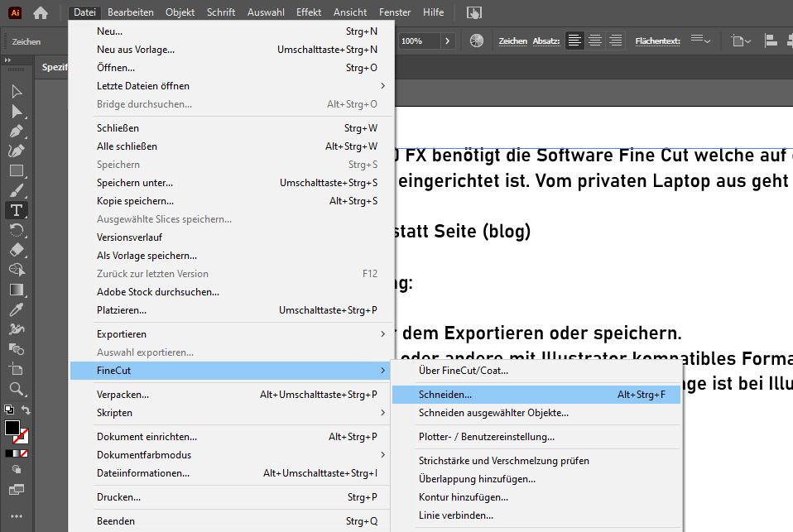Expand the Flächentext alignment dropdown
The height and width of the screenshot is (532, 793).
(701, 40)
